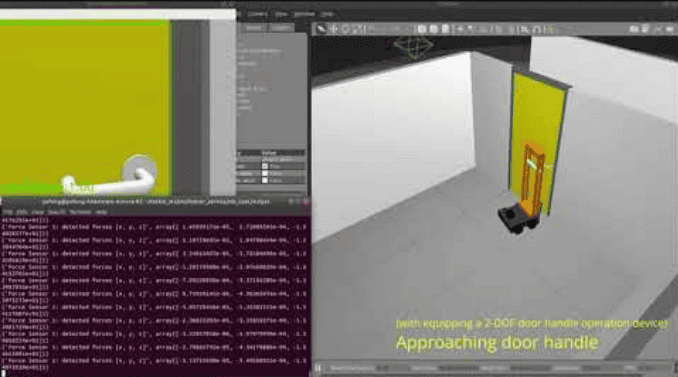The width and height of the screenshot is (678, 377).
Task: Insert a cylinder shape from toolbar
Action: coord(445,29)
